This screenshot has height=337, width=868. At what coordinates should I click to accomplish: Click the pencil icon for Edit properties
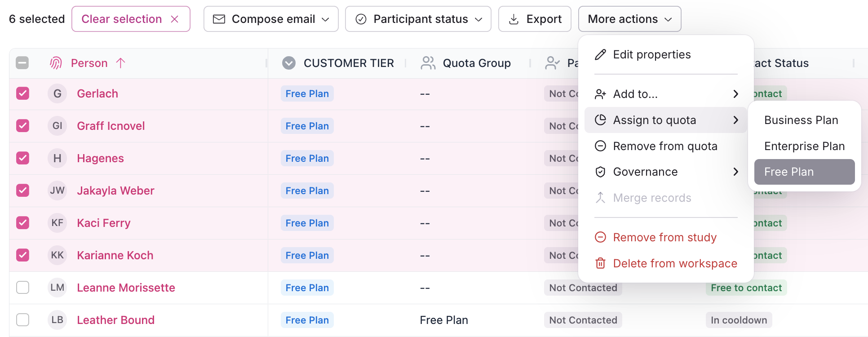point(600,55)
